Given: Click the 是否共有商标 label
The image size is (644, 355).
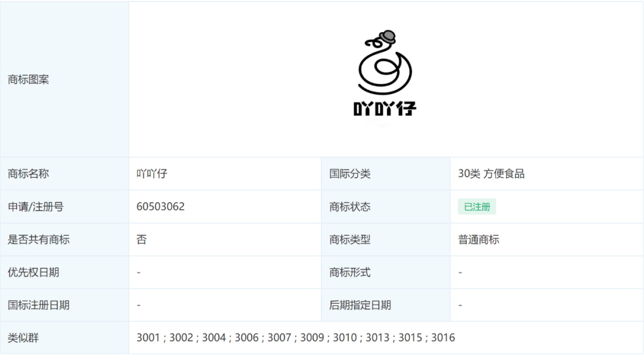Looking at the screenshot, I should [x=39, y=239].
